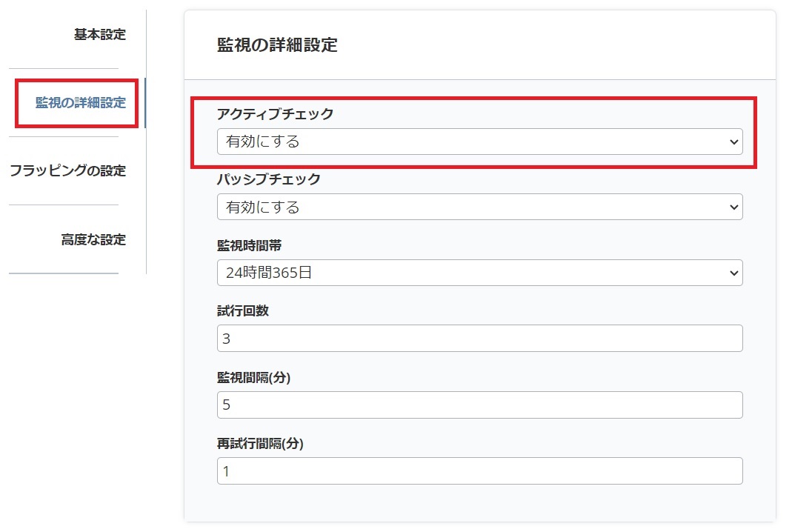Click into the 監視間隔(分) input field
This screenshot has width=792, height=532.
pyautogui.click(x=479, y=405)
